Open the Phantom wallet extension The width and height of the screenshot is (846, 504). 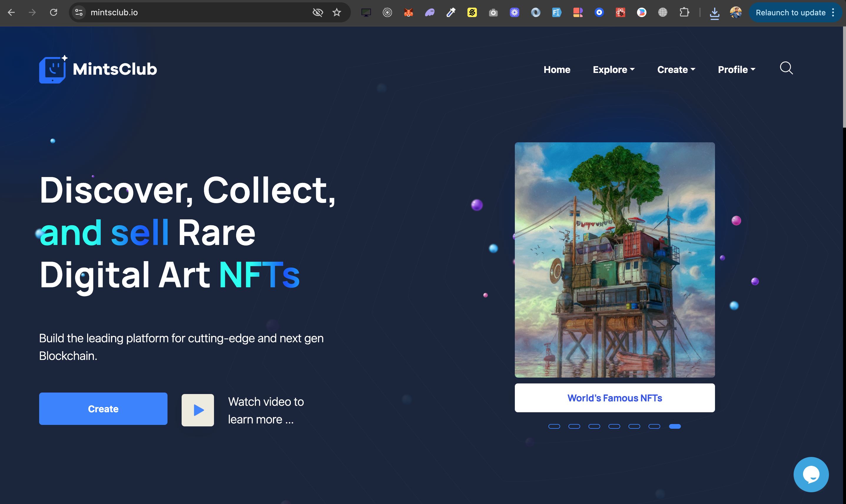[x=430, y=13]
